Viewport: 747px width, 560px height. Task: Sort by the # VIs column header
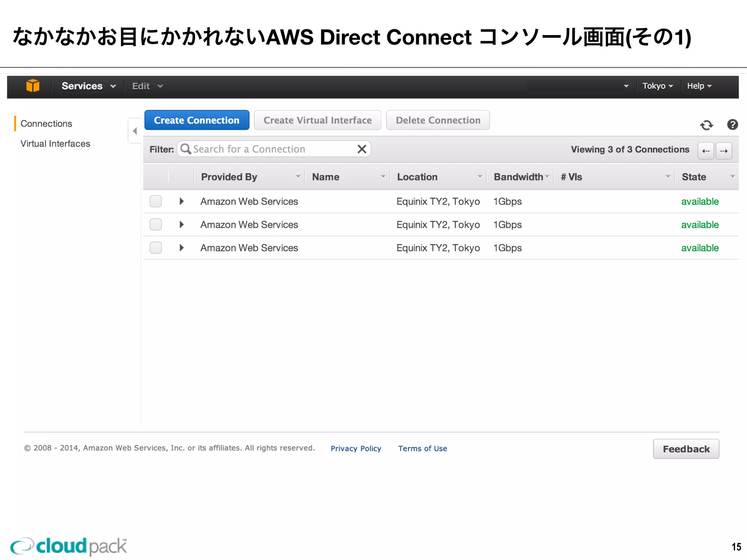(615, 177)
